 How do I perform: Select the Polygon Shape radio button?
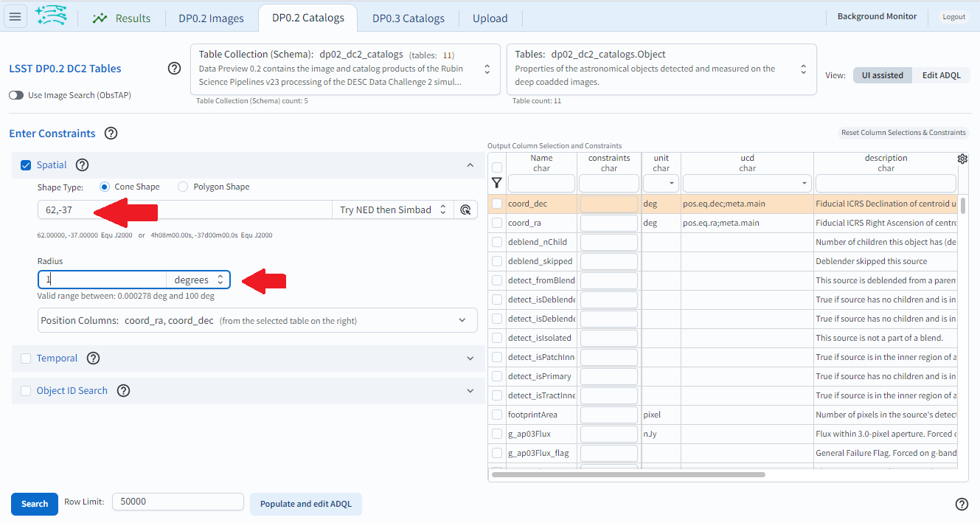(x=183, y=187)
